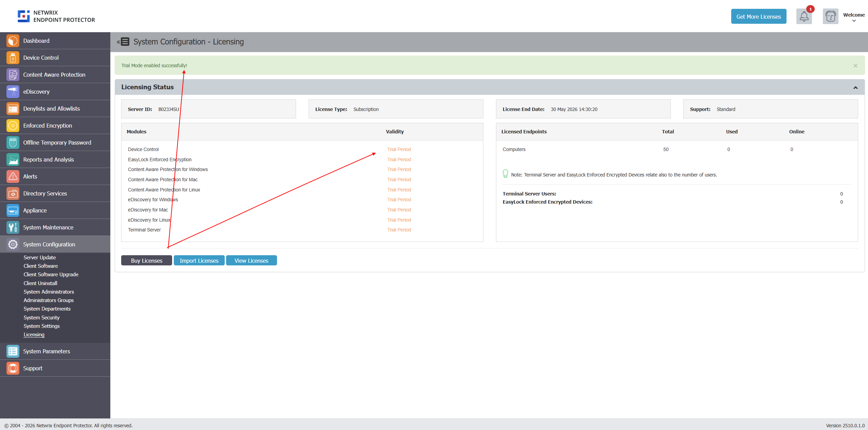Image resolution: width=868 pixels, height=430 pixels.
Task: Open Support menu item
Action: click(x=55, y=368)
